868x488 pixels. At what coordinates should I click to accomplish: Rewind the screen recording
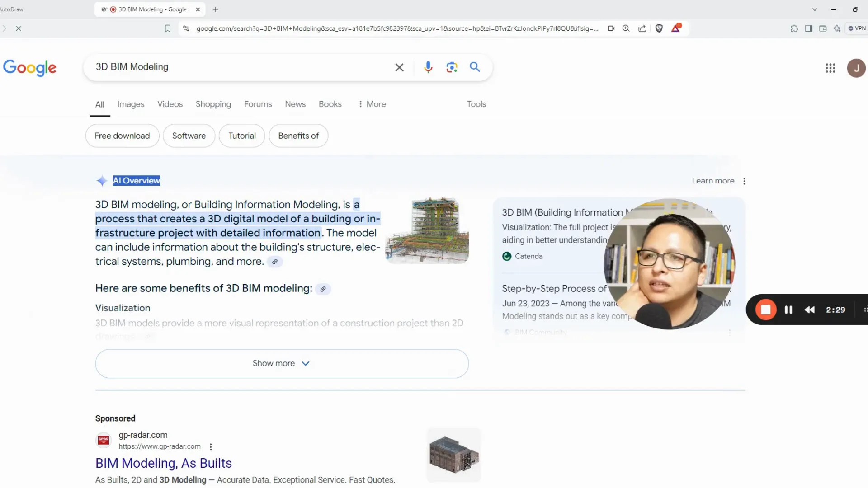pyautogui.click(x=809, y=310)
